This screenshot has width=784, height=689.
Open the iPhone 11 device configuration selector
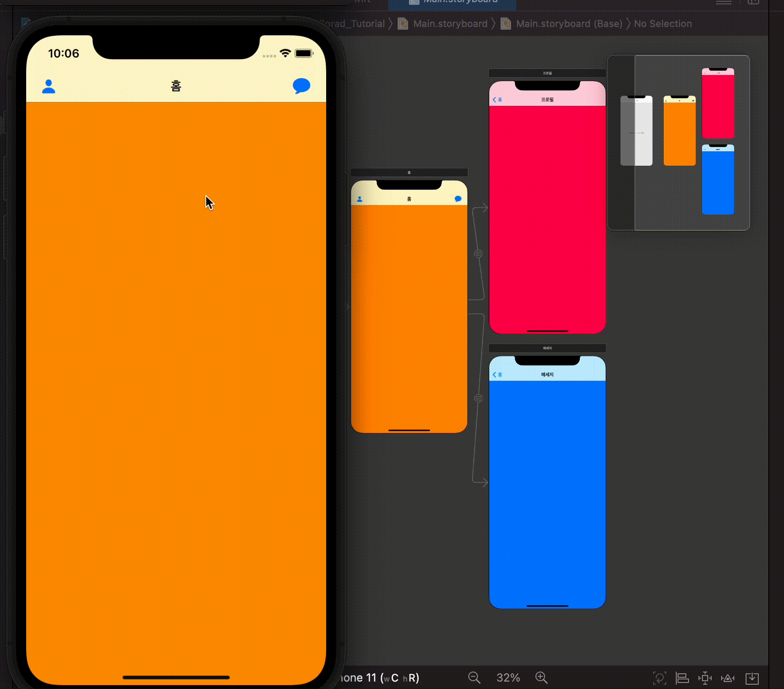click(379, 678)
